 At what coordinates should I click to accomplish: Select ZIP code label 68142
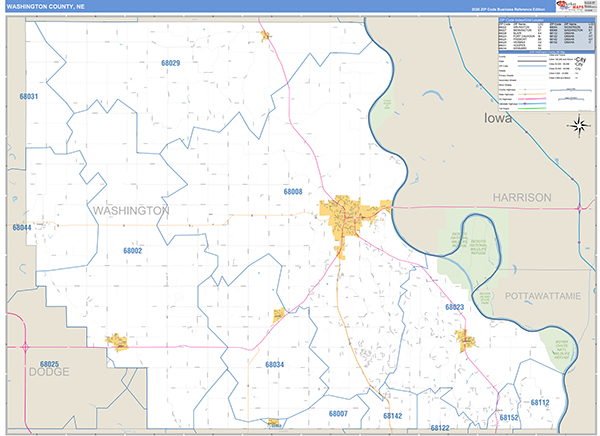click(x=393, y=416)
